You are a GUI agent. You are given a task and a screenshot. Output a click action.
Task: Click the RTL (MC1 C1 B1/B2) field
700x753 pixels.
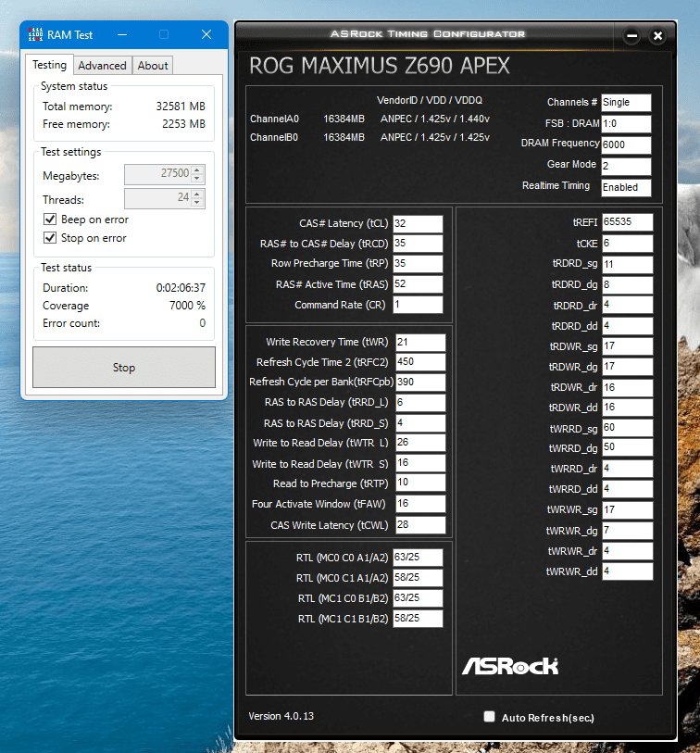418,619
